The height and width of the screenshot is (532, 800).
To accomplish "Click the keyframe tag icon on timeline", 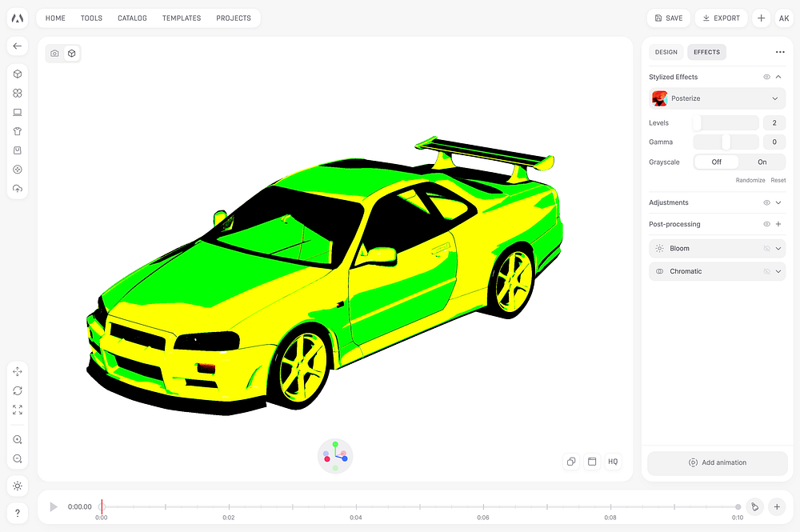I will 754,507.
